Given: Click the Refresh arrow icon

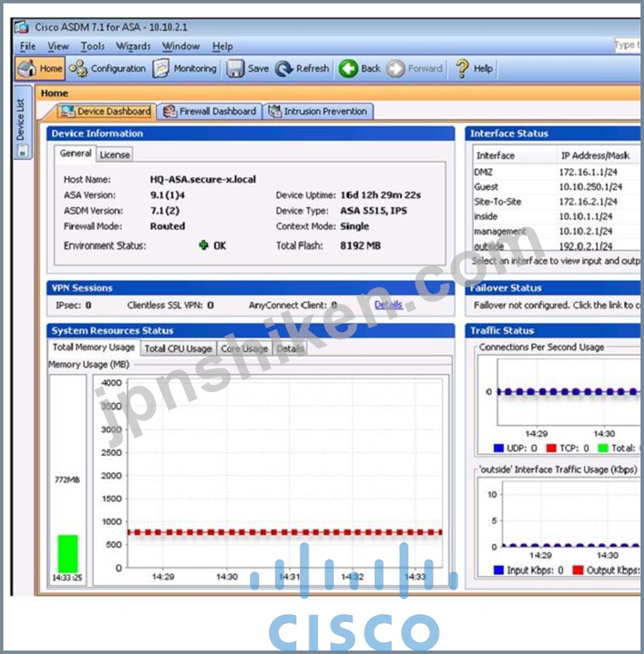Looking at the screenshot, I should 284,68.
